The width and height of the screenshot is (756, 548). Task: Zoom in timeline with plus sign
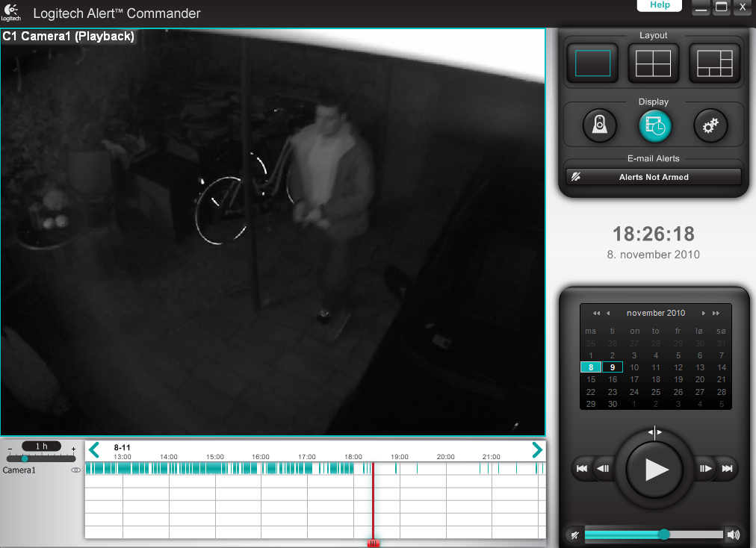click(x=73, y=449)
